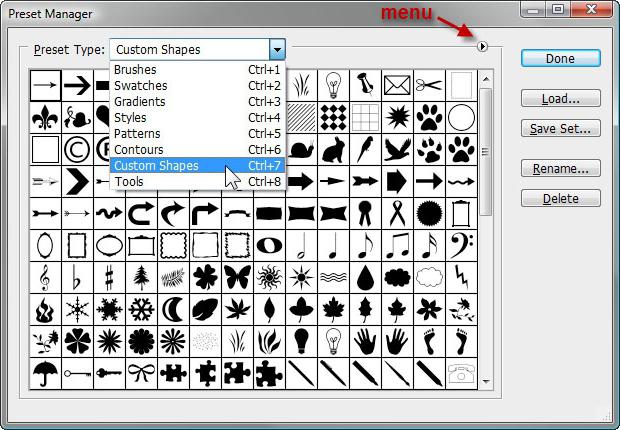Select the thin arrow shape thumbnail
Screen dimensions: 620x430
[x=45, y=85]
